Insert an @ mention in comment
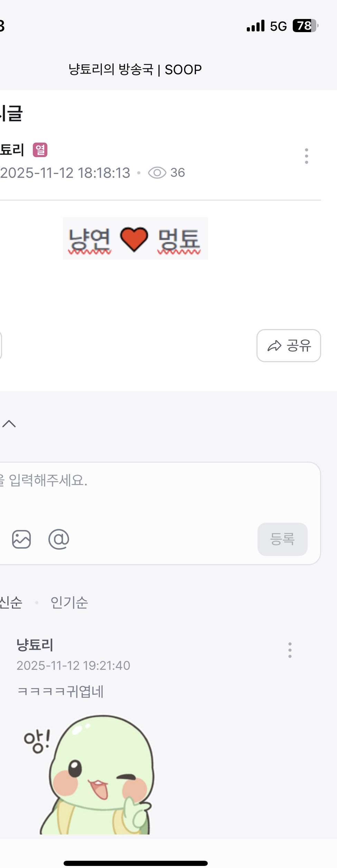Screen dimensions: 337x868 click(59, 539)
